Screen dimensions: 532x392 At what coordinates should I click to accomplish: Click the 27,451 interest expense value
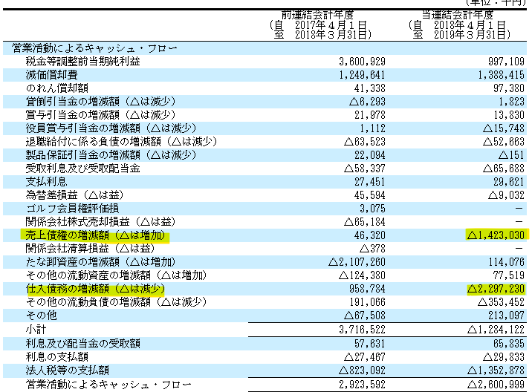(x=370, y=182)
